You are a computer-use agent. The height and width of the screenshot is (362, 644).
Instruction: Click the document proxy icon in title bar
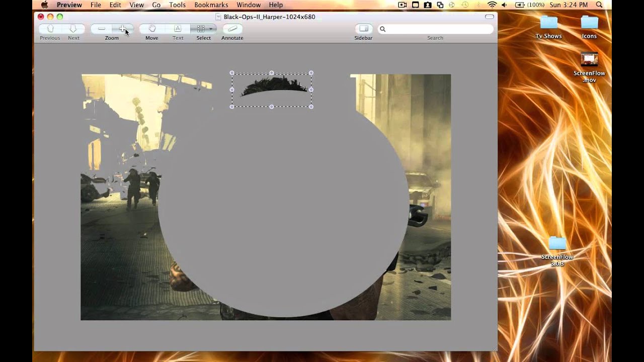pos(218,17)
